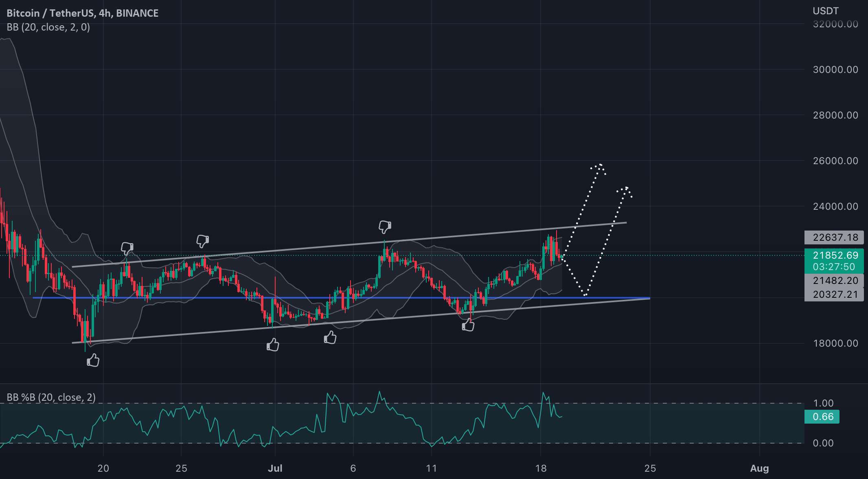Open the BB (20, close, 2, 0) indicator legend
This screenshot has height=479, width=868.
pos(48,27)
